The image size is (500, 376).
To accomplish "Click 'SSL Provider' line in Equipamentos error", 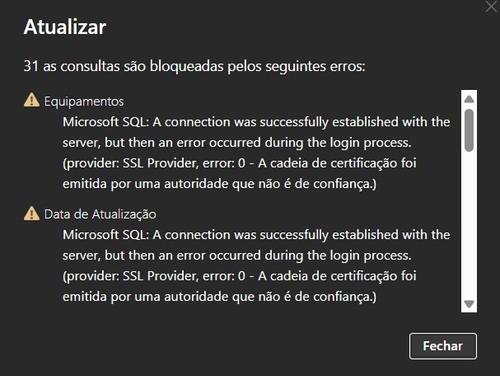I will pyautogui.click(x=240, y=163).
